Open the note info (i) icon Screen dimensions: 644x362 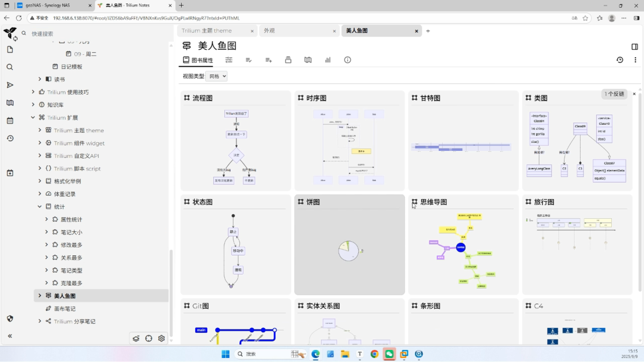pyautogui.click(x=347, y=60)
